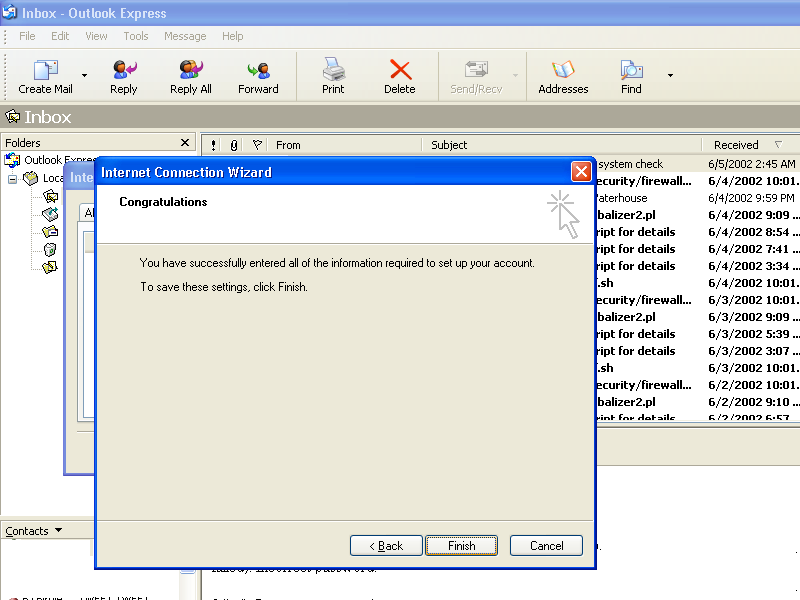Viewport: 800px width, 600px height.
Task: Open the Message menu
Action: [185, 36]
